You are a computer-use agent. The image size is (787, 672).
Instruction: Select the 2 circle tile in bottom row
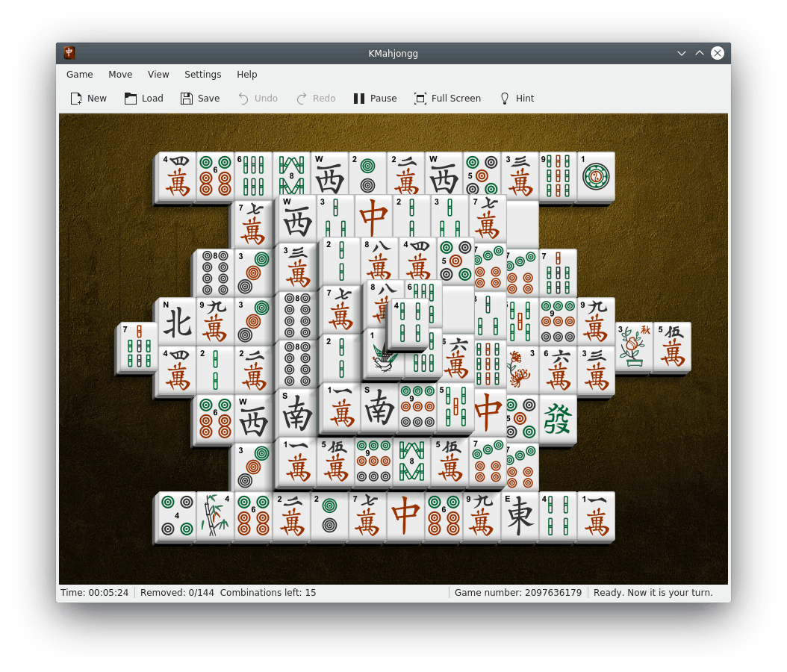click(x=329, y=515)
